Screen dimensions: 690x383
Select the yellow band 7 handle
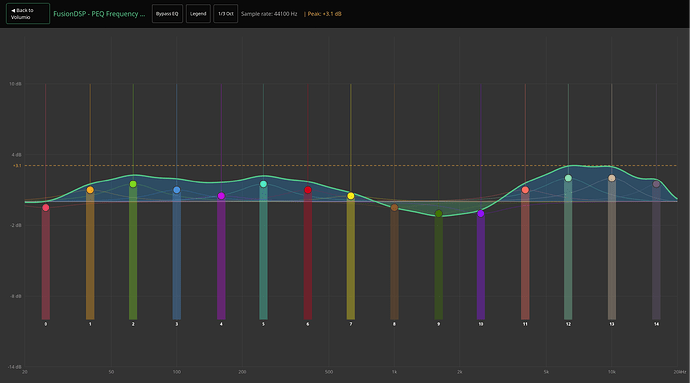pyautogui.click(x=351, y=196)
